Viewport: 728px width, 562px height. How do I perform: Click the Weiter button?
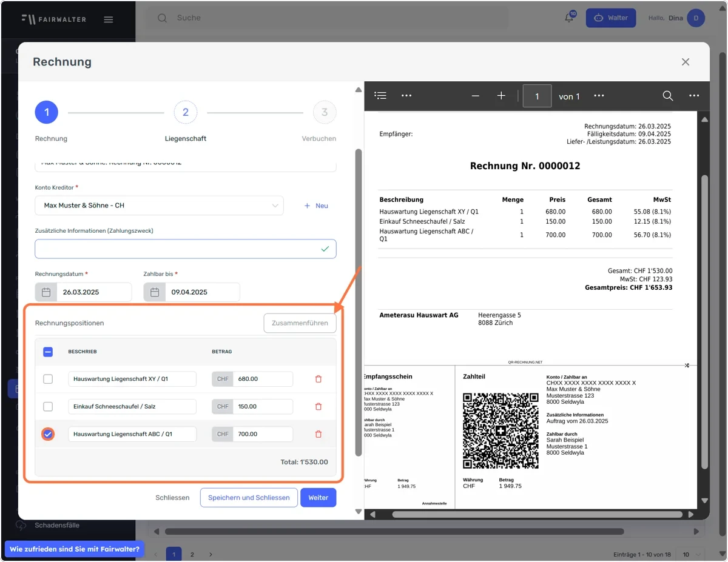point(318,498)
